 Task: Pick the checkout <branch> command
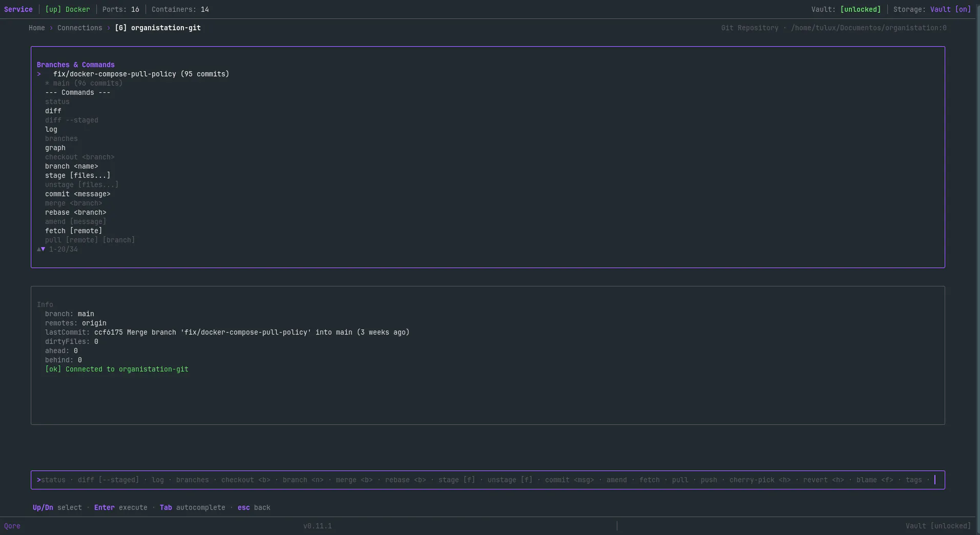pyautogui.click(x=79, y=157)
